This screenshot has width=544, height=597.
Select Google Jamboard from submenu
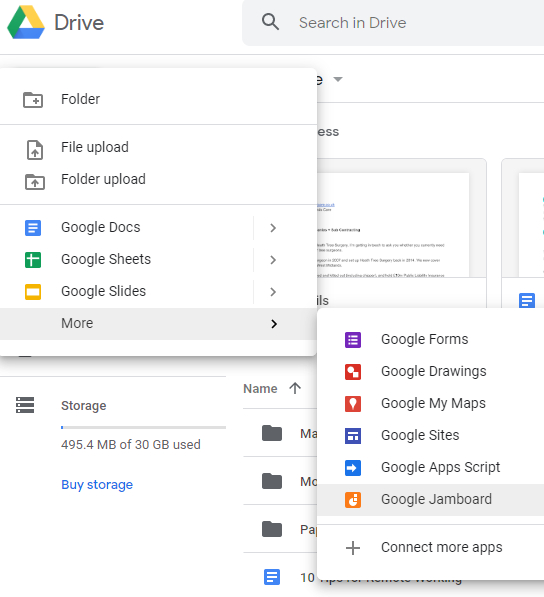431,500
